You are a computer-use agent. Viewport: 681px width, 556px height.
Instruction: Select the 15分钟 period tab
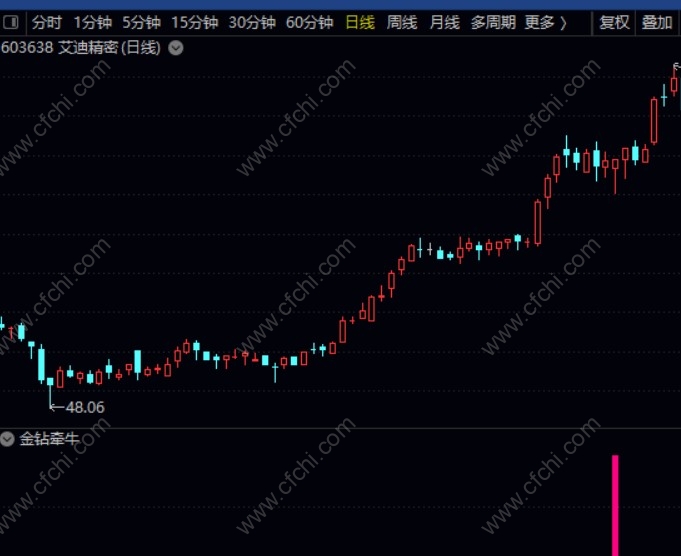point(194,22)
